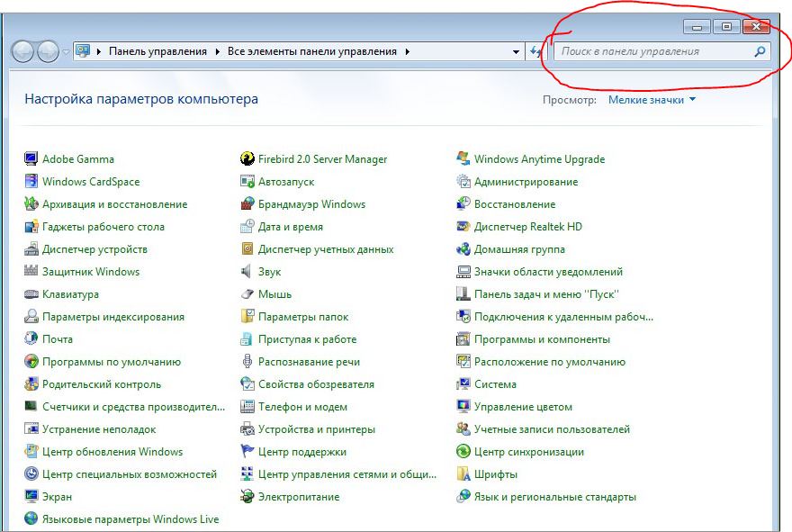Image resolution: width=792 pixels, height=532 pixels.
Task: Click the Учетные записи пользователей icon
Action: tap(463, 429)
